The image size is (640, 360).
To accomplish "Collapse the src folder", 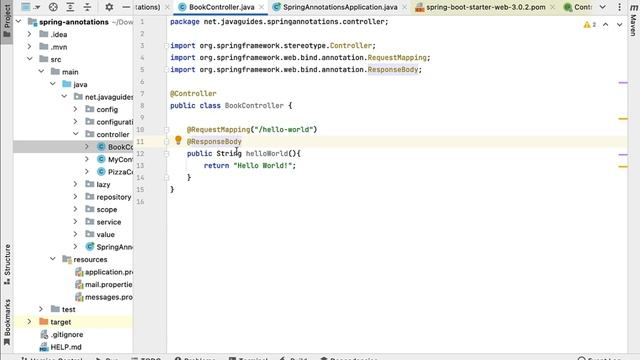I will (29, 59).
